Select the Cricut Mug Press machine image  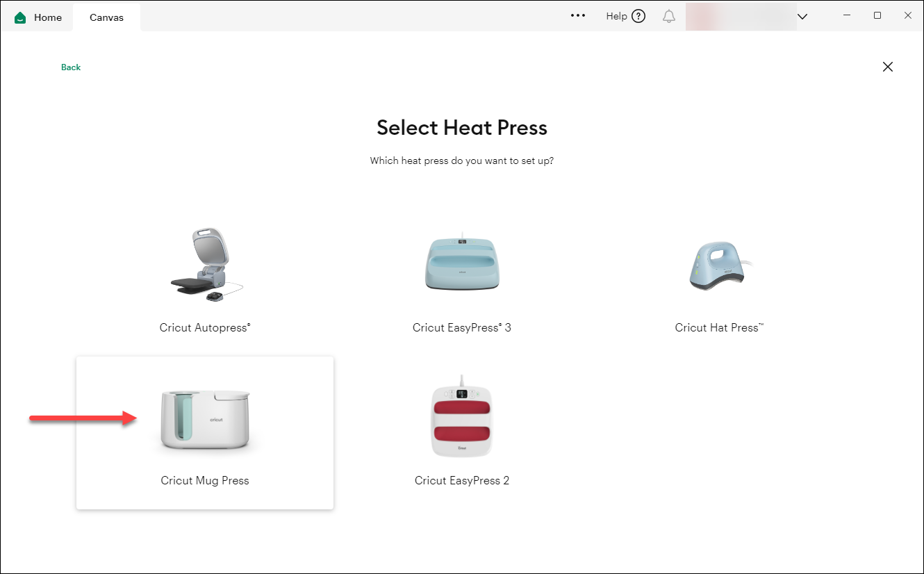pos(205,417)
